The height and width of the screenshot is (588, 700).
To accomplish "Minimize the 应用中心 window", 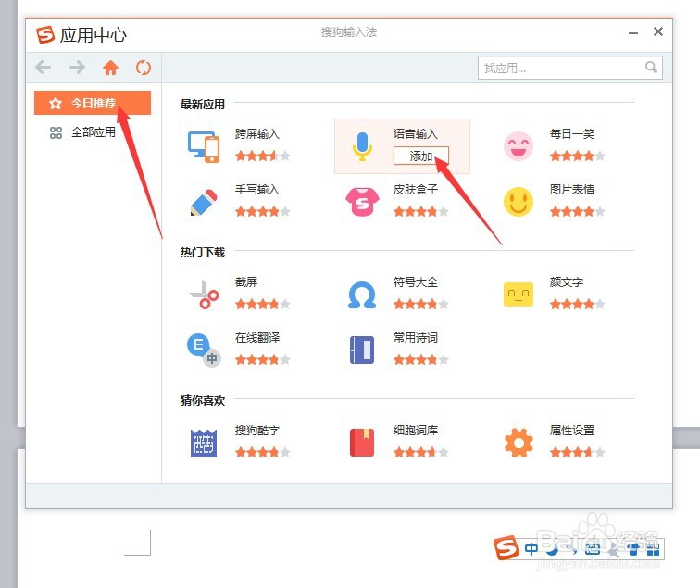I will 633,33.
